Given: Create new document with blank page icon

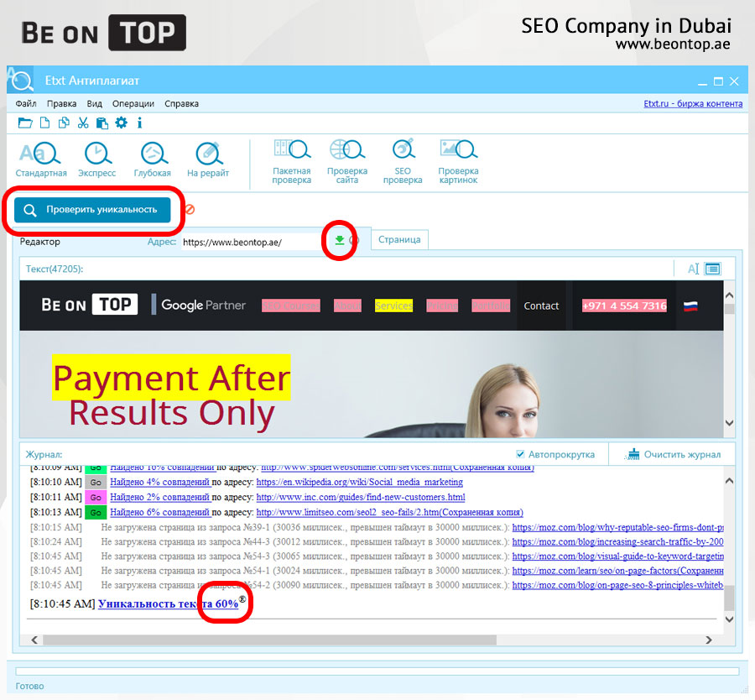Looking at the screenshot, I should [44, 123].
